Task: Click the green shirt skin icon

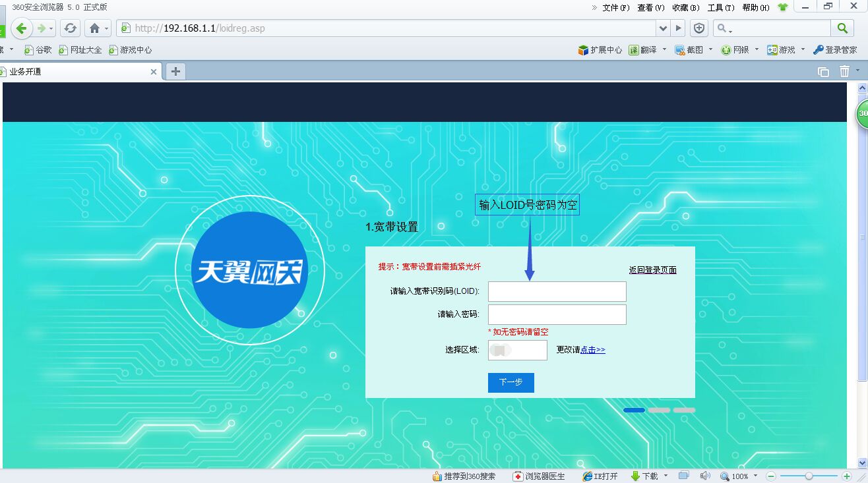Action: (783, 7)
